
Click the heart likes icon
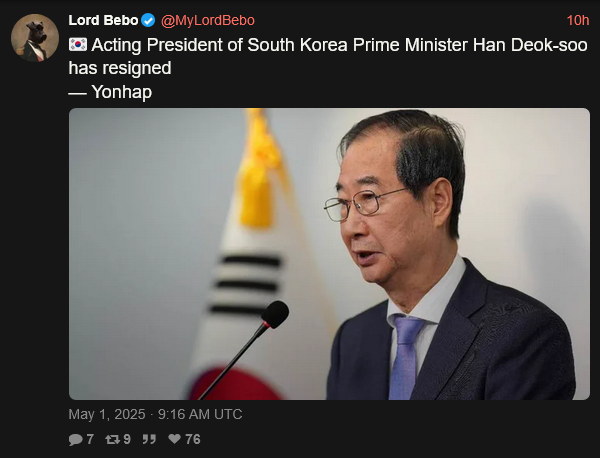tap(174, 439)
